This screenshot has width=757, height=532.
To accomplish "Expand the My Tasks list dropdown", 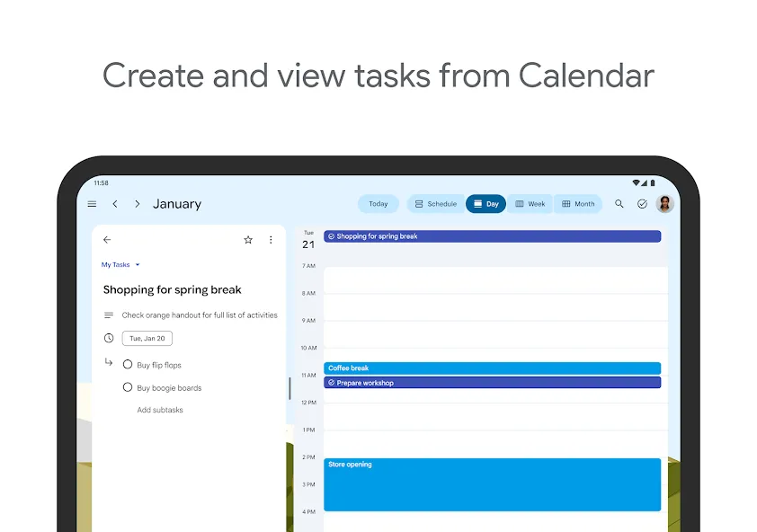I will coord(120,264).
